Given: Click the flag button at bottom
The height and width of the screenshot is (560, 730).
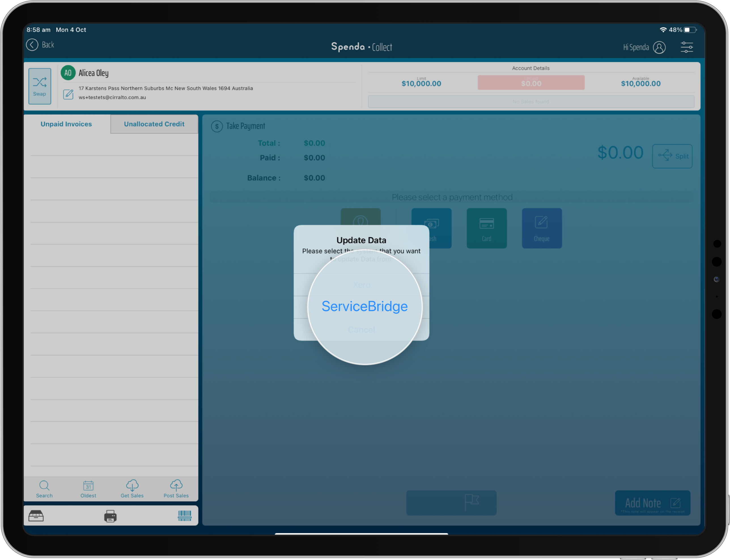Looking at the screenshot, I should (x=451, y=503).
